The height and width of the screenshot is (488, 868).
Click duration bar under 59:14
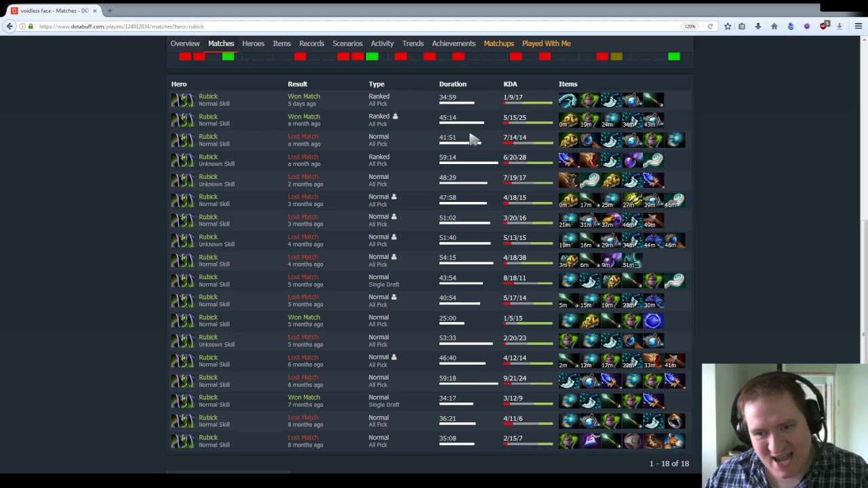point(469,163)
